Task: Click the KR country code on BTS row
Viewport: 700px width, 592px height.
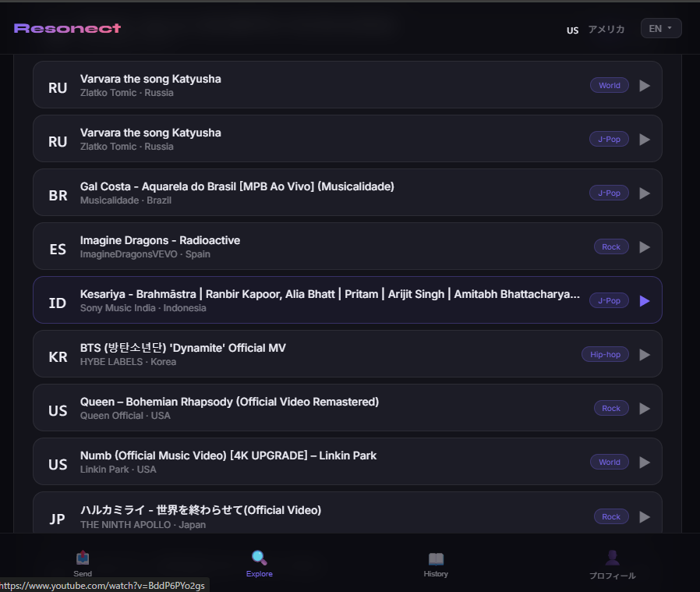Action: pyautogui.click(x=58, y=357)
